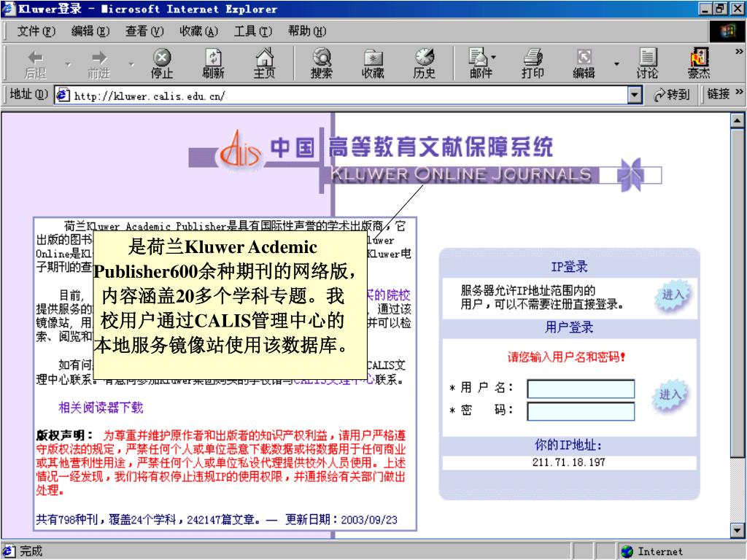Click the 版权声明 heading text
Image resolution: width=747 pixels, height=560 pixels.
tap(64, 435)
